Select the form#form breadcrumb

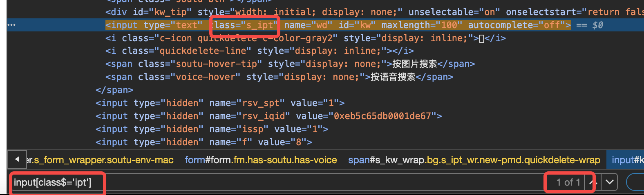(261, 160)
